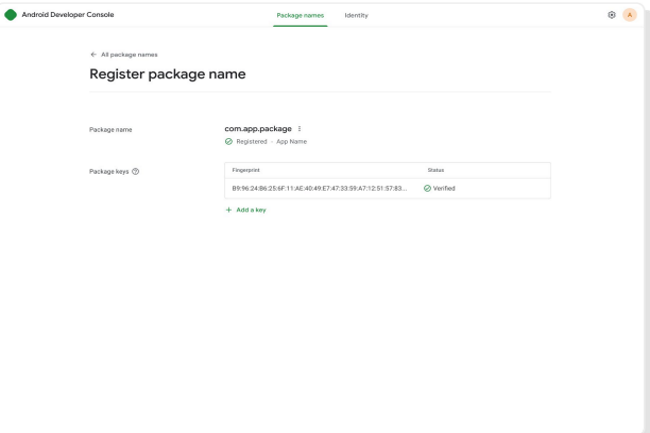Open the account avatar labeled A
Image resolution: width=650 pixels, height=433 pixels.
pos(629,15)
